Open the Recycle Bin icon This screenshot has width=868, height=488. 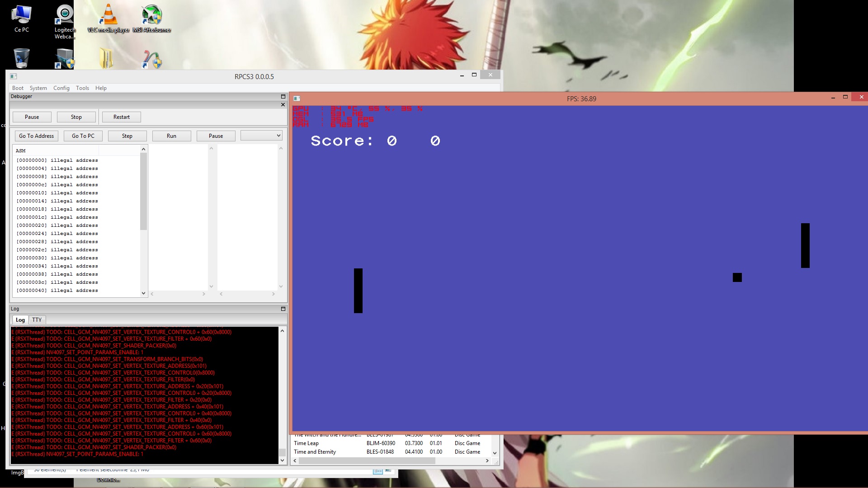tap(21, 58)
